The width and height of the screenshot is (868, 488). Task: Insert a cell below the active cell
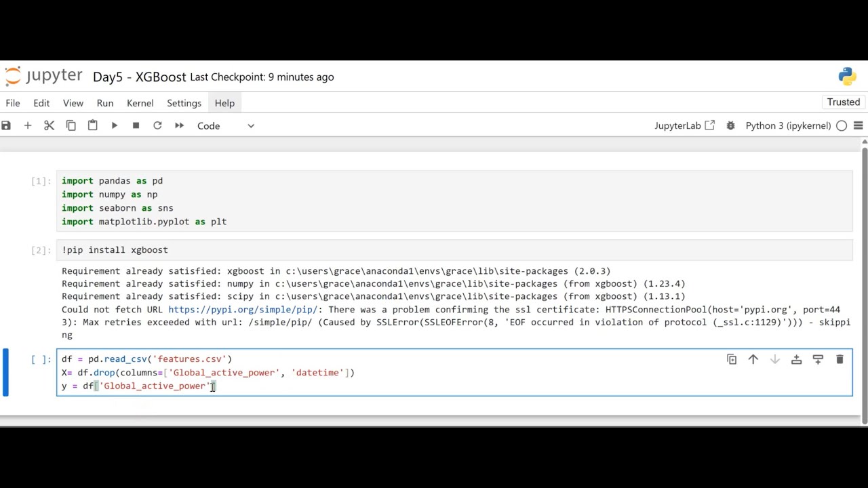tap(818, 359)
